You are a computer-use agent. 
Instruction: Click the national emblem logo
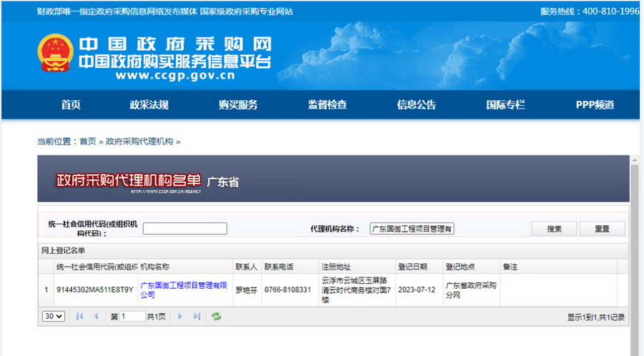tap(55, 53)
